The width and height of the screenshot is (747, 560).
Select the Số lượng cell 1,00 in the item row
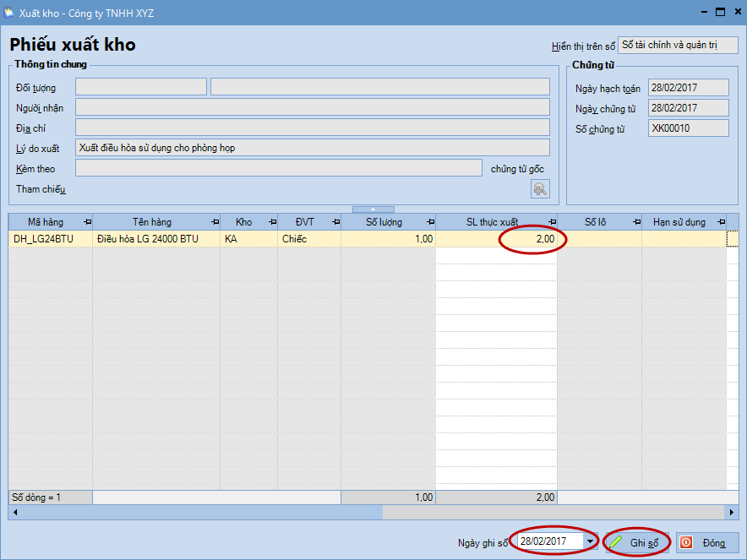pyautogui.click(x=388, y=238)
